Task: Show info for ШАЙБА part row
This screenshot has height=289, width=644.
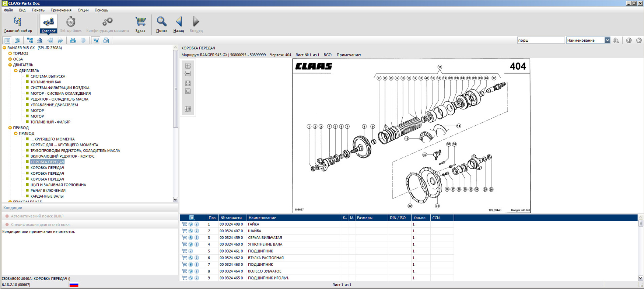Action: (197, 231)
